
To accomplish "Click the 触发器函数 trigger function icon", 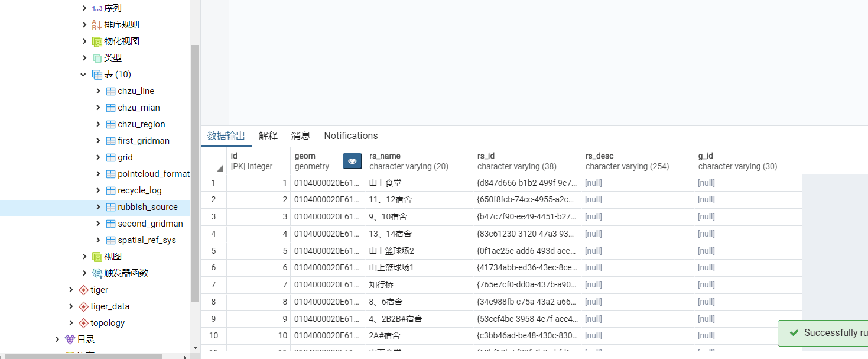I will click(97, 273).
